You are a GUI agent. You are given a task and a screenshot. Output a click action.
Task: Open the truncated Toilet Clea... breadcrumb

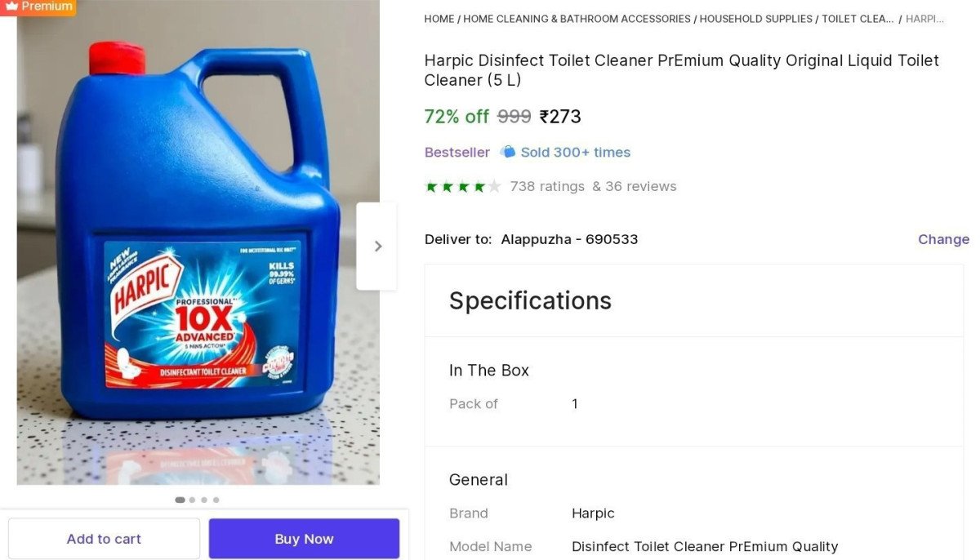[857, 19]
